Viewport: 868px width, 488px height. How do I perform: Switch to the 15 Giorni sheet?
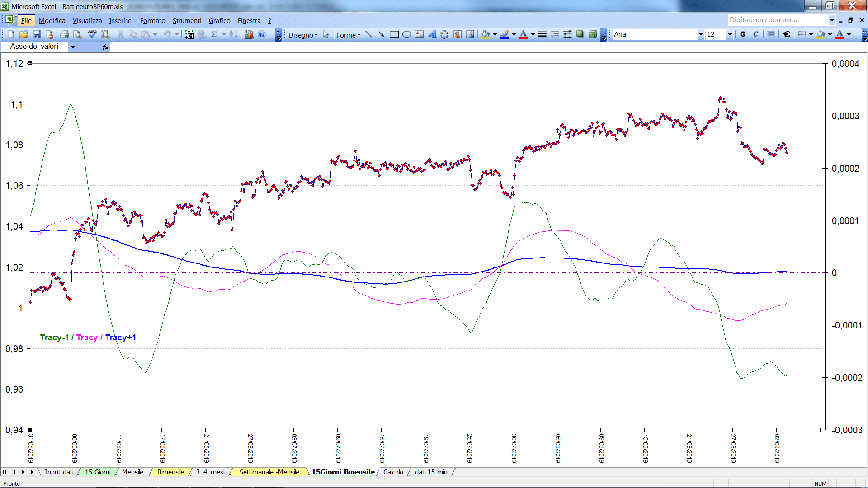[x=98, y=472]
